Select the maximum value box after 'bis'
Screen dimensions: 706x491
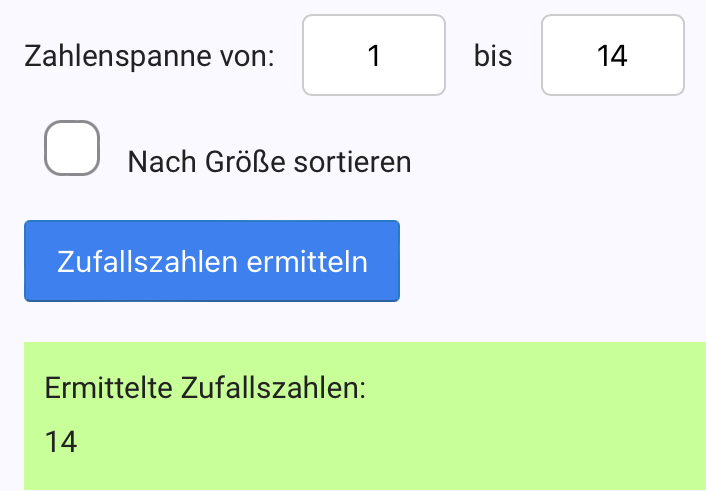612,55
